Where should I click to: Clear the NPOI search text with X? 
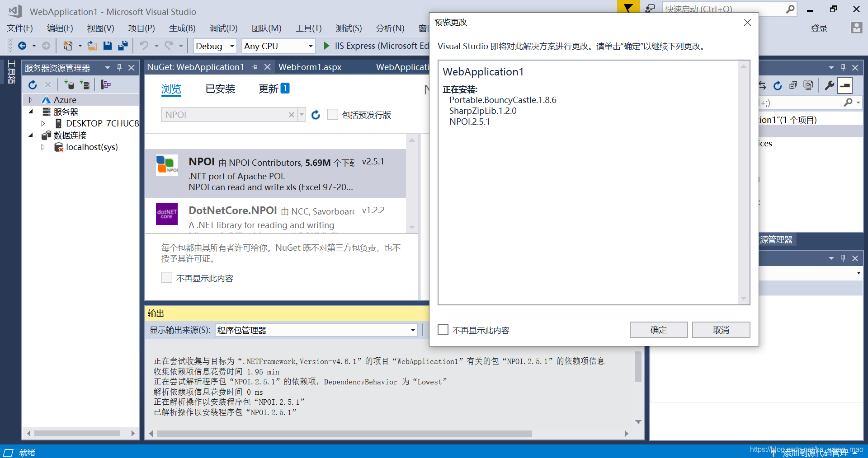[292, 115]
